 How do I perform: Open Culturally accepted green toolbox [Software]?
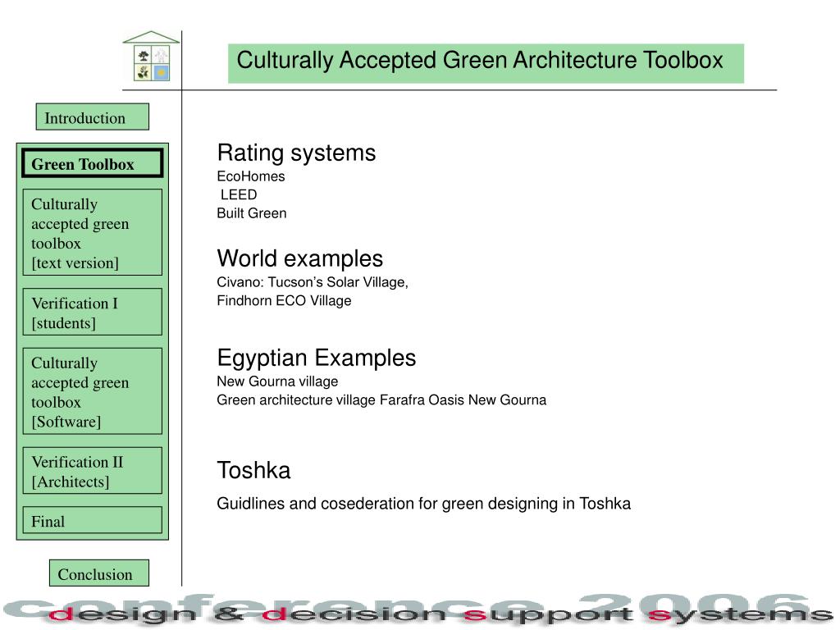pyautogui.click(x=92, y=391)
